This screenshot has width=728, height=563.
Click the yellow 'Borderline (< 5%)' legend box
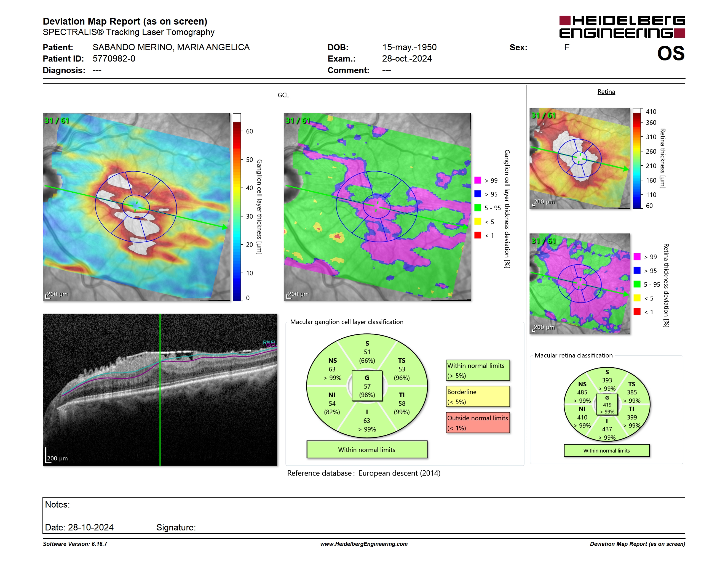coord(478,397)
